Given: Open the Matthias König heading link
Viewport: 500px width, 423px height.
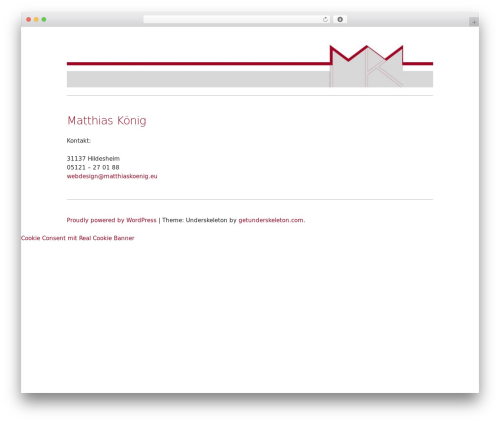Looking at the screenshot, I should point(107,120).
